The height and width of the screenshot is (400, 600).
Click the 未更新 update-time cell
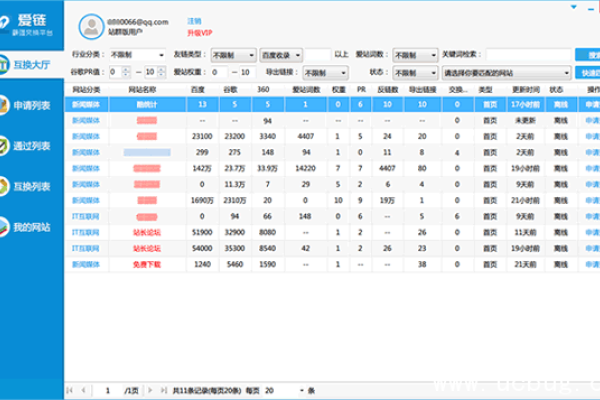pyautogui.click(x=525, y=121)
